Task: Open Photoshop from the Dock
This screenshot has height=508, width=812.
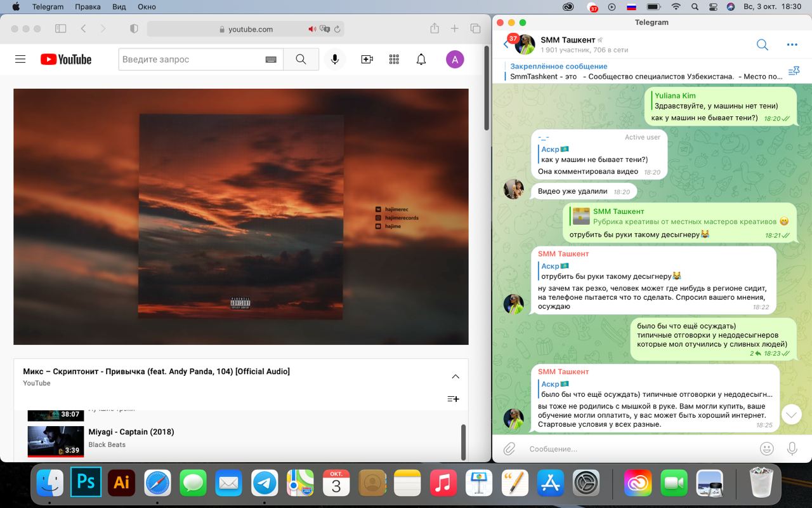Action: 86,483
